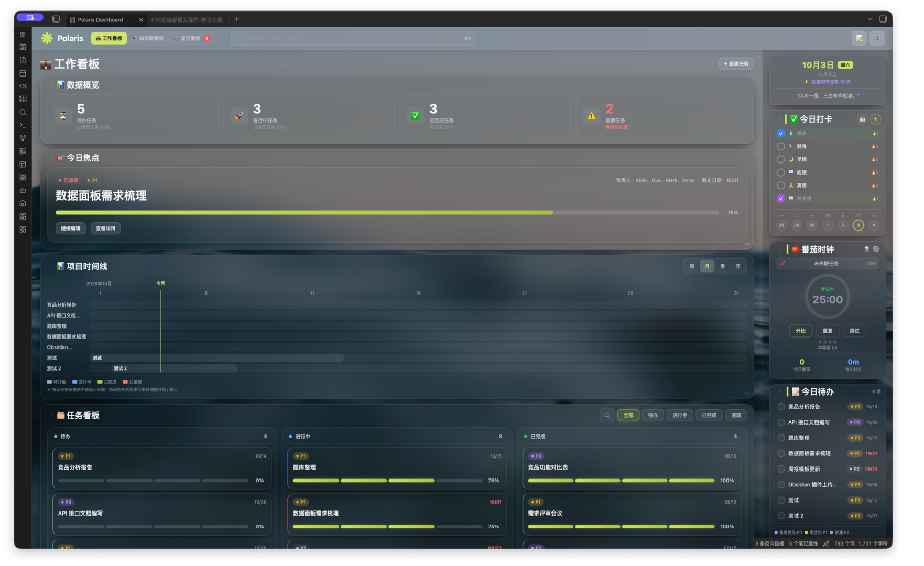Open the check-in calendar icon
This screenshot has height=566, width=924.
(862, 119)
